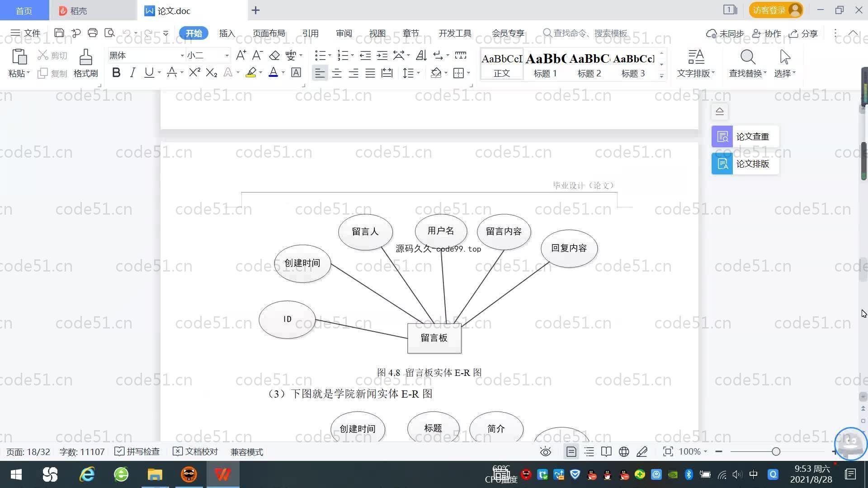Open the 插入 ribbon tab

tap(227, 33)
